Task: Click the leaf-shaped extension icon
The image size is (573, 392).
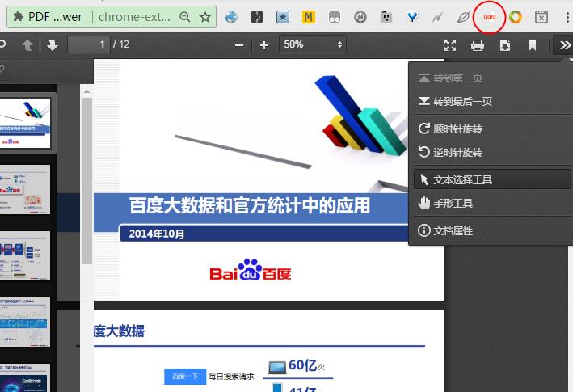Action: pos(463,17)
